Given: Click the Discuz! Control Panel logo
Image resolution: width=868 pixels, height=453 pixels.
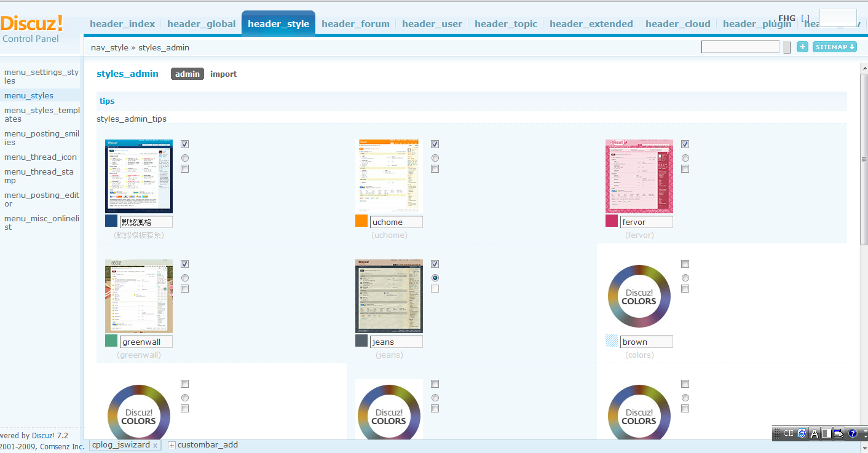Looking at the screenshot, I should point(32,29).
